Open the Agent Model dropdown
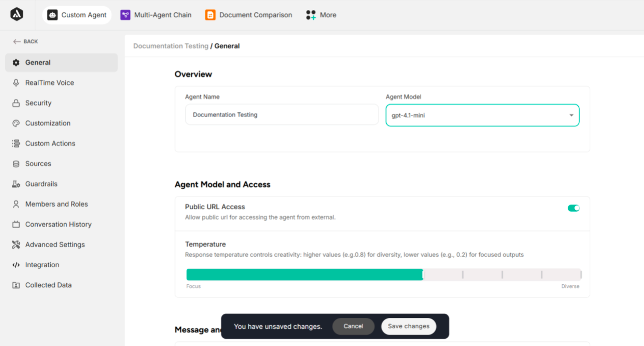 click(482, 115)
